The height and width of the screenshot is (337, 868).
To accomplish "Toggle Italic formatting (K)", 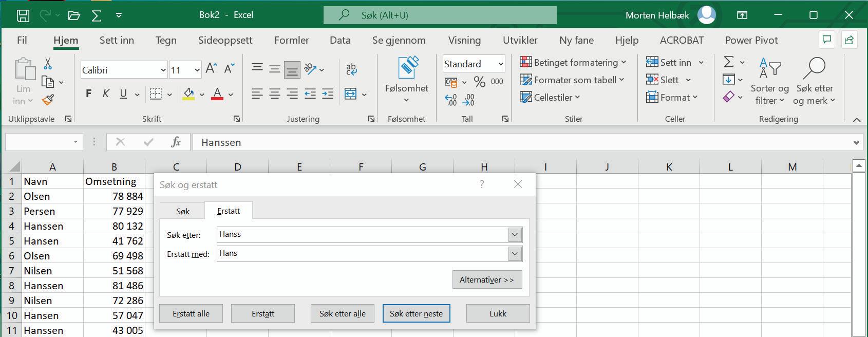I will click(x=106, y=93).
